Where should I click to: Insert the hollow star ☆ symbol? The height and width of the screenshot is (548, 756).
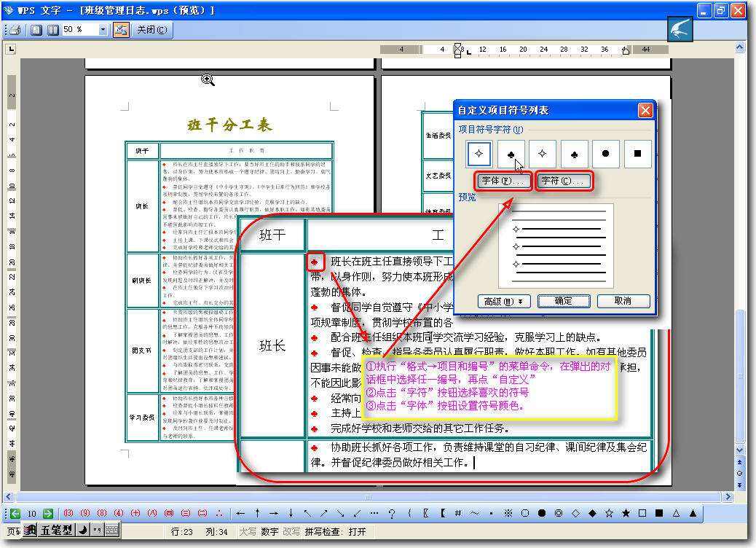[x=609, y=513]
